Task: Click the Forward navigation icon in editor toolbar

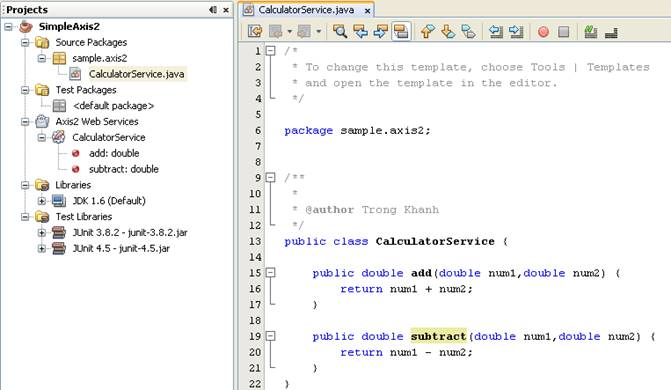Action: 304,32
